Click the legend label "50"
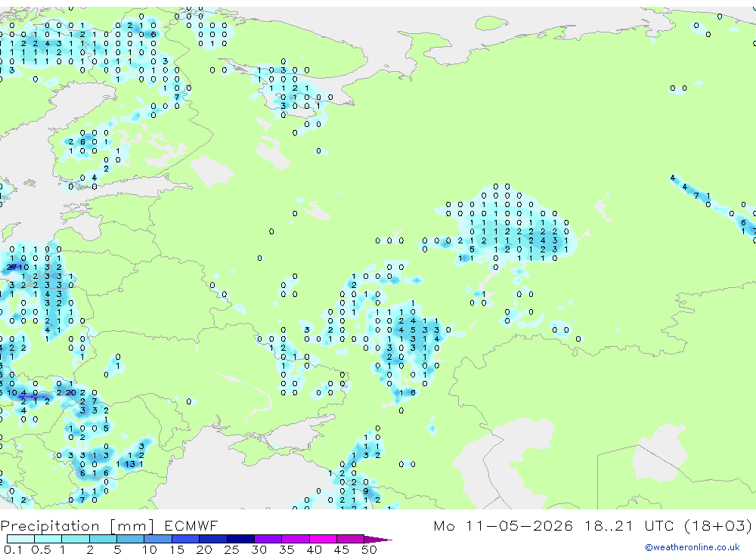Screen dimensions: 756x554 click(369, 549)
